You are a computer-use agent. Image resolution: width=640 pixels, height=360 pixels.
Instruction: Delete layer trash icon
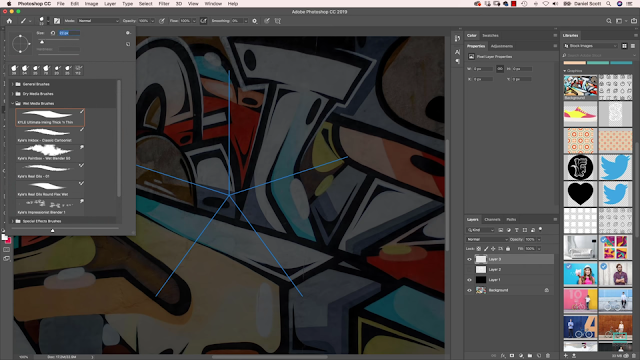coord(548,356)
